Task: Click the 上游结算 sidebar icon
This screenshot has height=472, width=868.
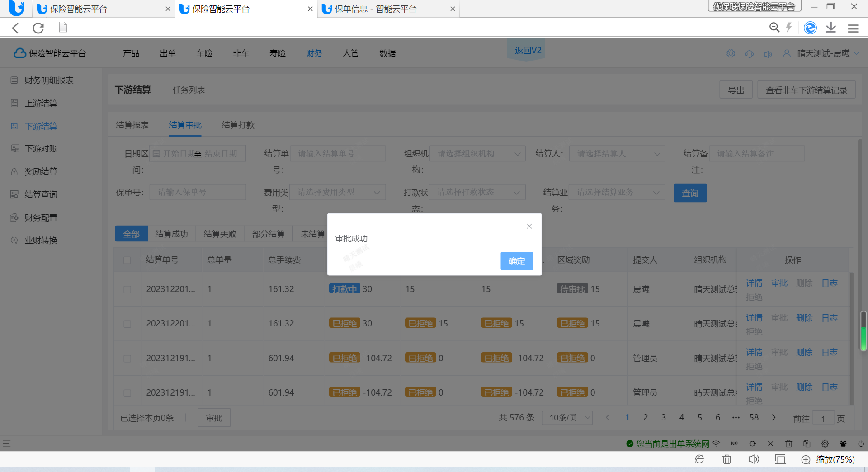Action: click(14, 103)
